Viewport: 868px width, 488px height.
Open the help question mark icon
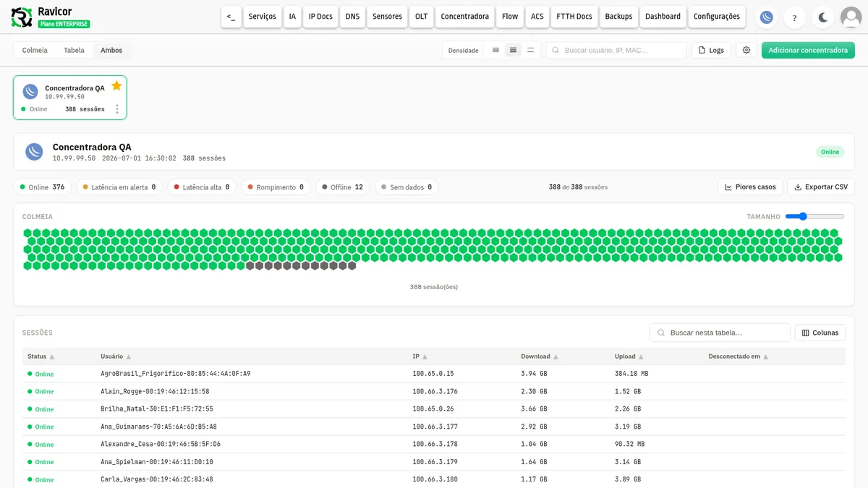(x=795, y=17)
